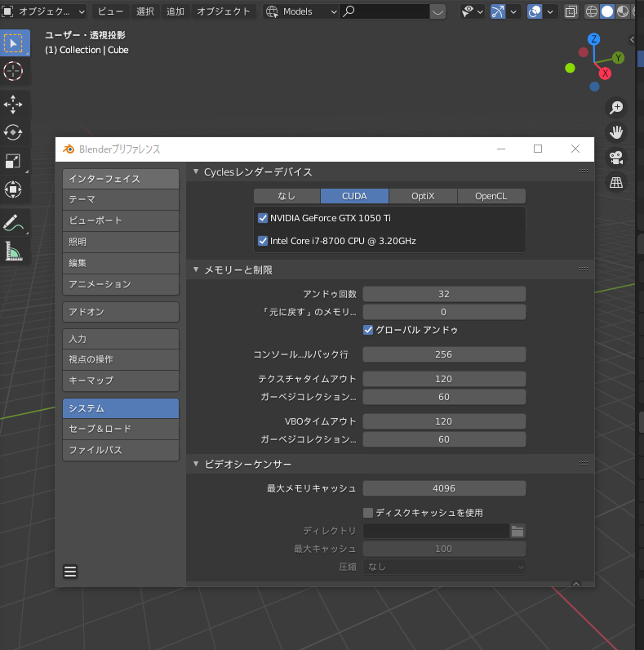Select the Rotate tool
Screen dimensions: 644x650
pos(13,132)
